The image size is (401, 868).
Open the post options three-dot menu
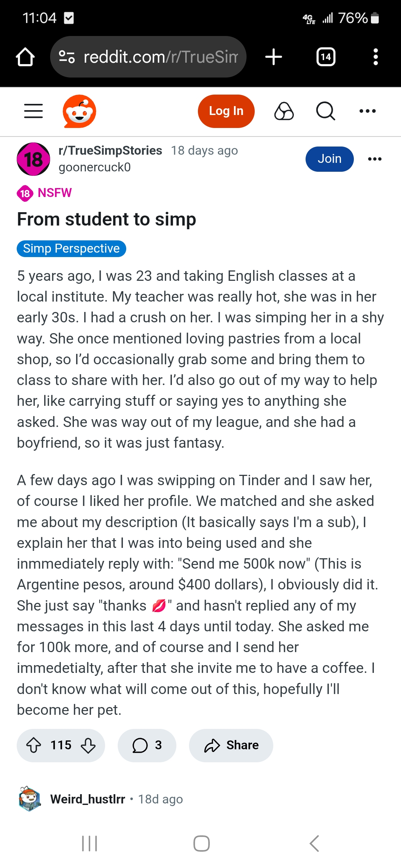(375, 159)
